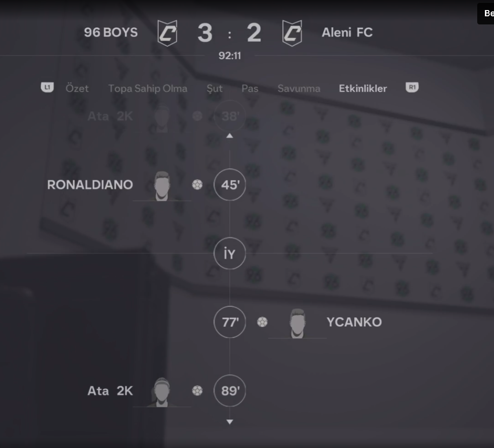The height and width of the screenshot is (448, 494).
Task: Click the 96 BOYS club crest
Action: tap(167, 33)
